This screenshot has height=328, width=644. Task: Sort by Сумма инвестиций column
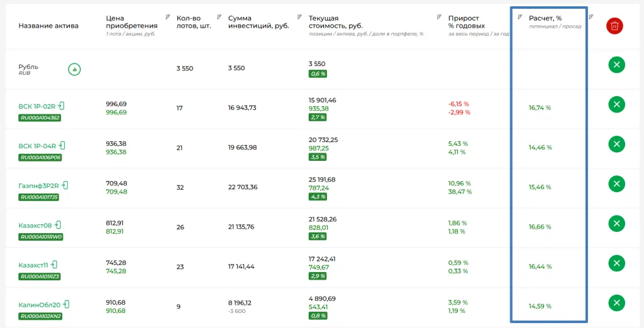point(299,17)
